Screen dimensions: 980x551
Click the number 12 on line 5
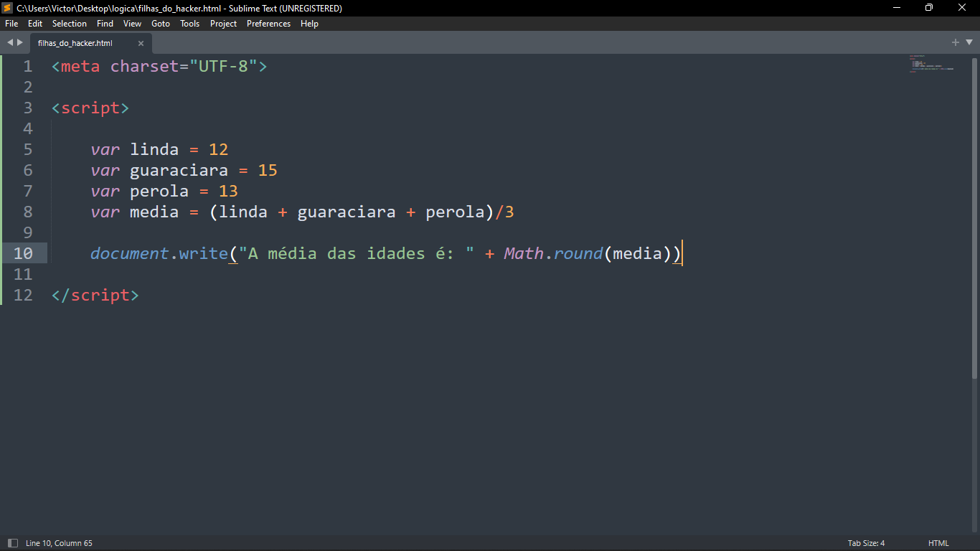coord(218,149)
